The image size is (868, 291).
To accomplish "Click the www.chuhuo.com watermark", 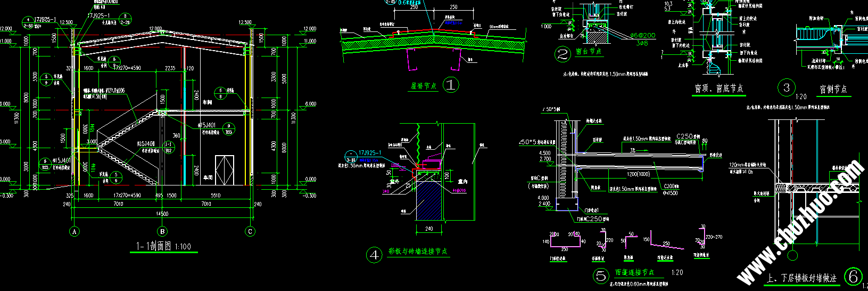I will pyautogui.click(x=801, y=222).
